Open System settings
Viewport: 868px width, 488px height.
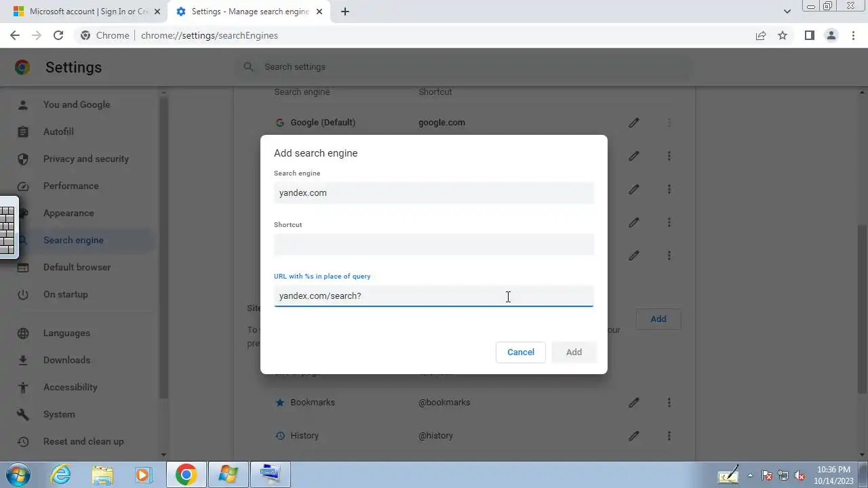pos(59,414)
